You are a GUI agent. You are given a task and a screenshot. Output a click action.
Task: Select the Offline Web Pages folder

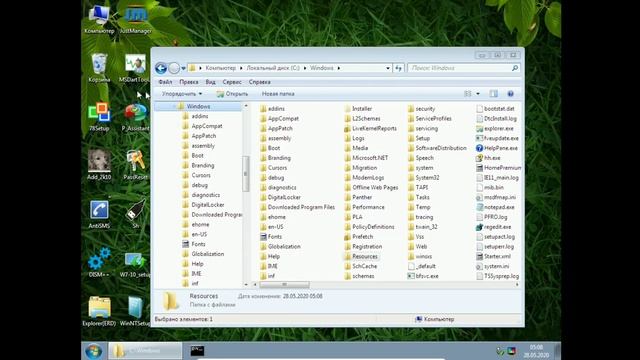click(x=371, y=188)
